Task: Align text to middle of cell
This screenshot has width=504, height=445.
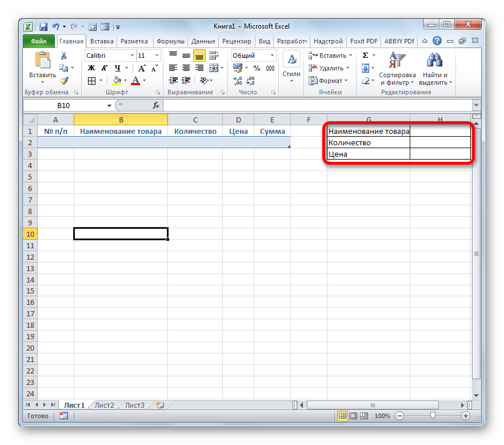Action: [186, 55]
